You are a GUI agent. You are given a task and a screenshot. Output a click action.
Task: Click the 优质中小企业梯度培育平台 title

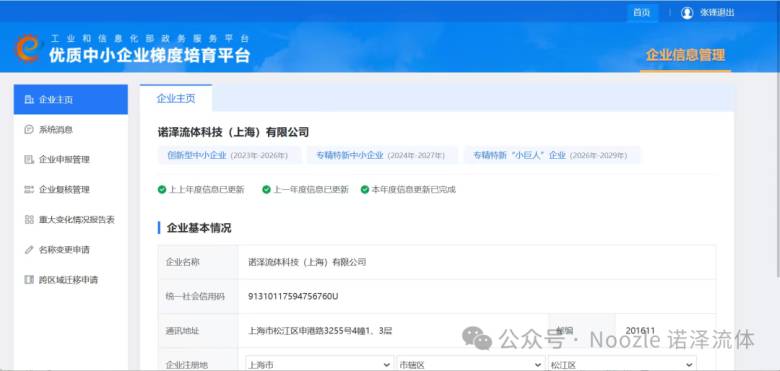coord(149,56)
